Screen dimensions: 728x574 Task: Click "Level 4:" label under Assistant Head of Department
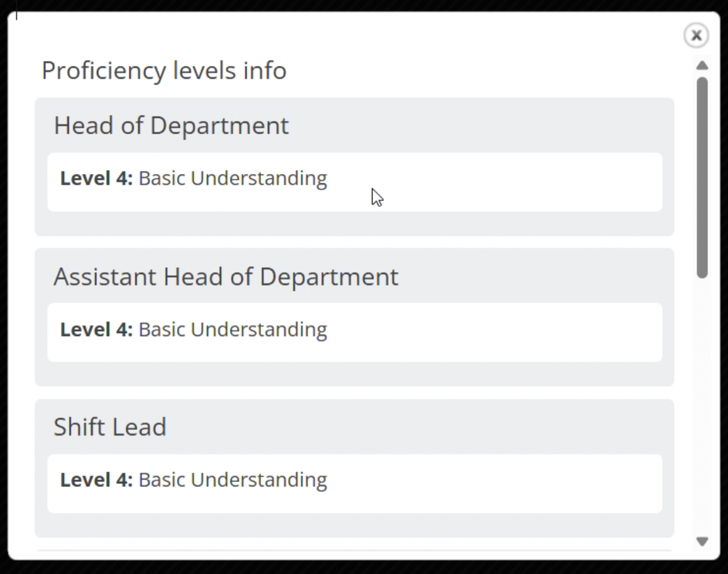pos(96,329)
